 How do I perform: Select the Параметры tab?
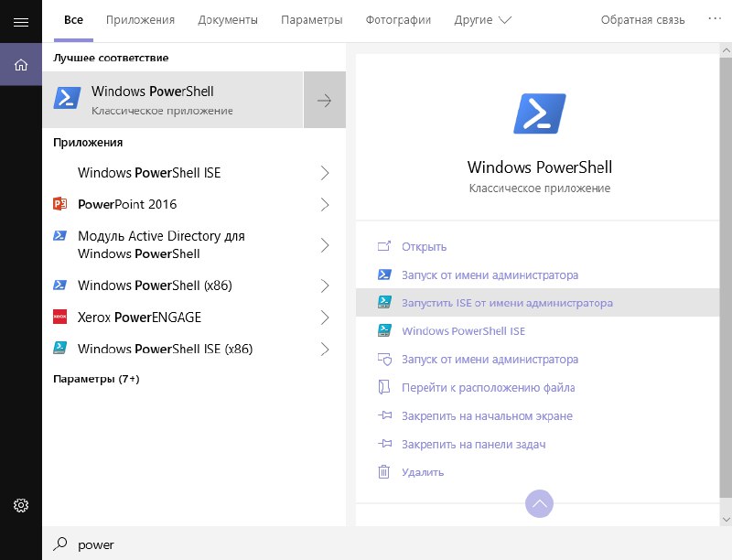[x=312, y=20]
